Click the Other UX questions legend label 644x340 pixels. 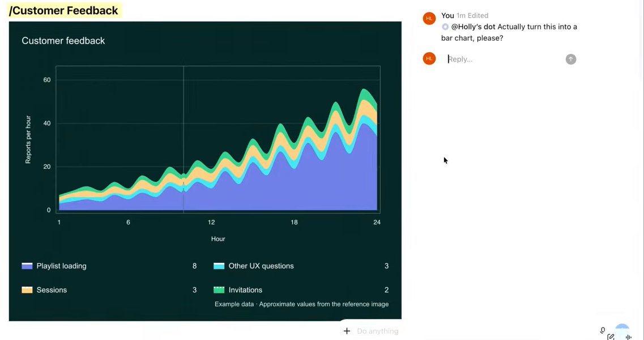(x=261, y=266)
